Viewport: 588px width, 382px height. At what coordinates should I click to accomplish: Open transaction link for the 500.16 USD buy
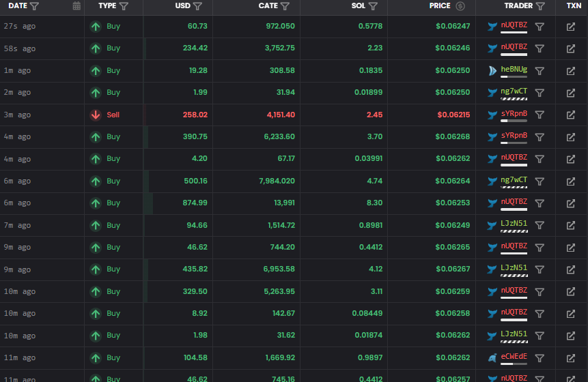[571, 181]
